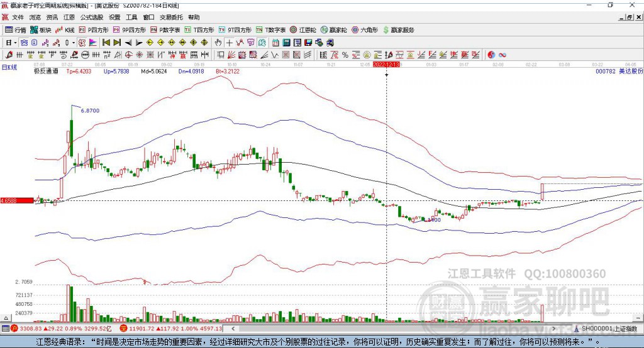The width and height of the screenshot is (644, 348).
Task: Open the P数字表 tool
Action: pos(165,30)
